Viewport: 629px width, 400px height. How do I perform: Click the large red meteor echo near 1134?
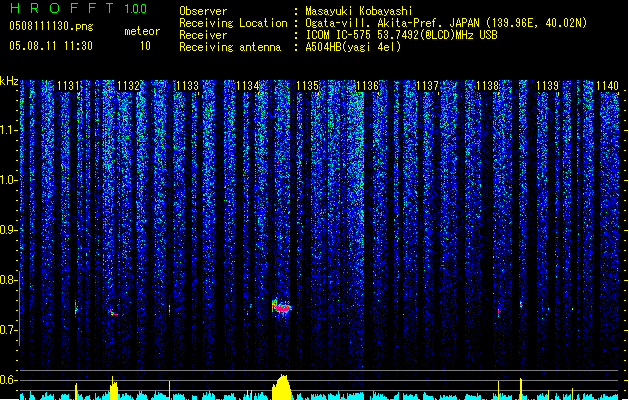click(282, 307)
